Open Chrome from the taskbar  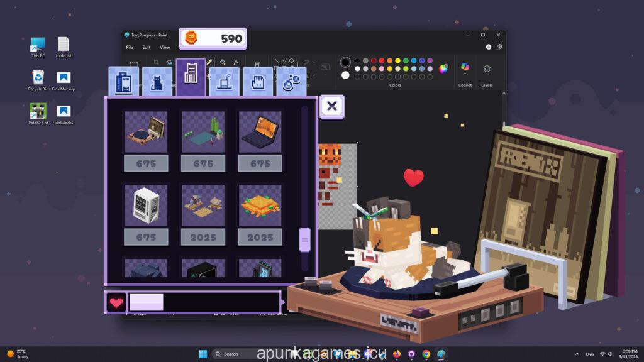(426, 354)
